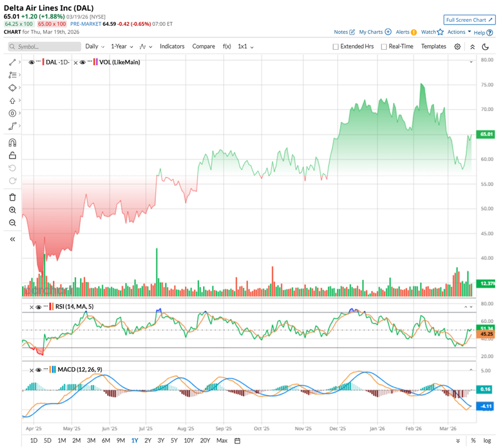Open the 1-Year period dropdown
The width and height of the screenshot is (504, 447).
(122, 46)
